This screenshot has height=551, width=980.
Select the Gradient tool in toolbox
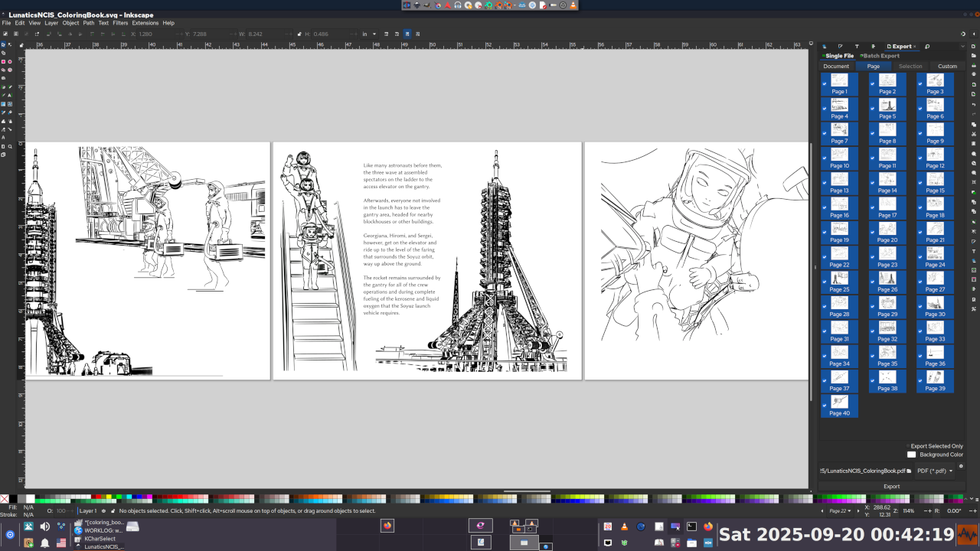(3, 103)
